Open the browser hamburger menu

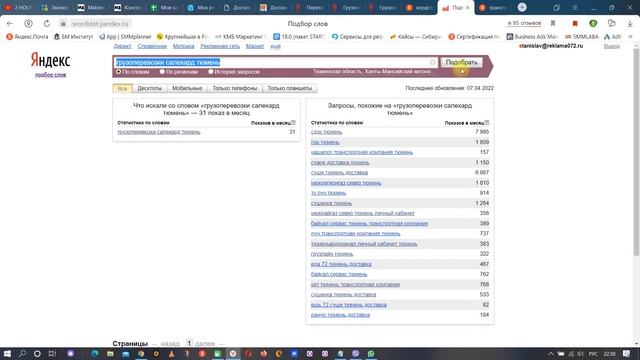[x=574, y=8]
